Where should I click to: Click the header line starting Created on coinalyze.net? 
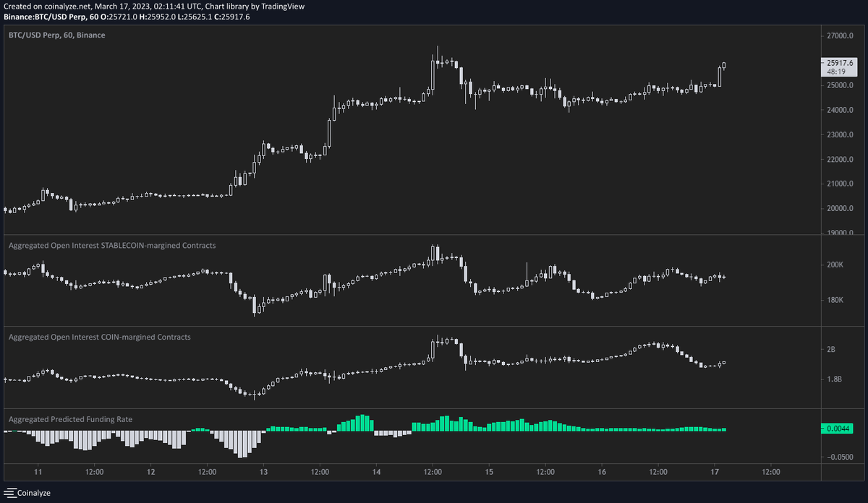pos(155,6)
